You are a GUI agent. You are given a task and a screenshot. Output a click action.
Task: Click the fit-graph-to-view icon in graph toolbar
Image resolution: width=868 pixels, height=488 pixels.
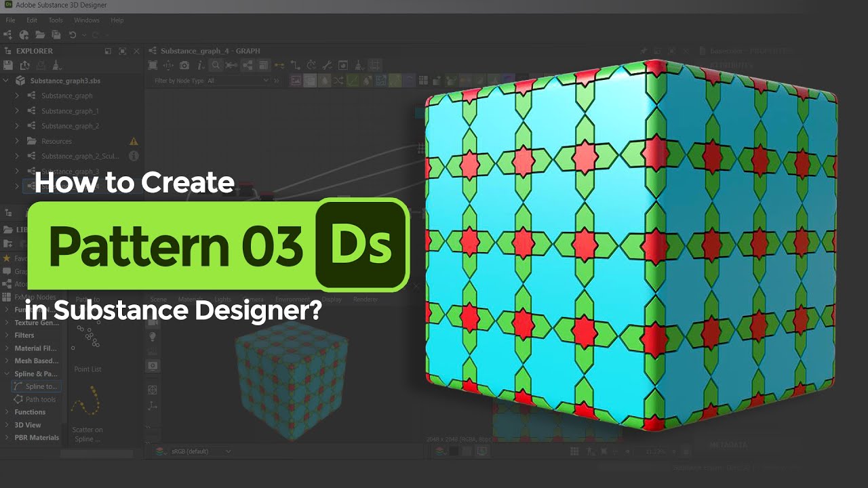pyautogui.click(x=153, y=65)
